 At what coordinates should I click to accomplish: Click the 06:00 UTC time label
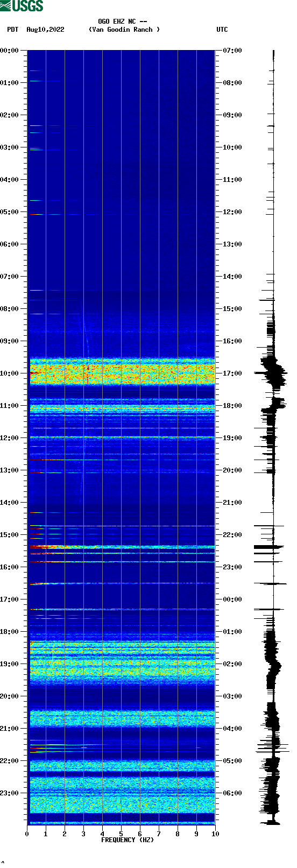232,793
